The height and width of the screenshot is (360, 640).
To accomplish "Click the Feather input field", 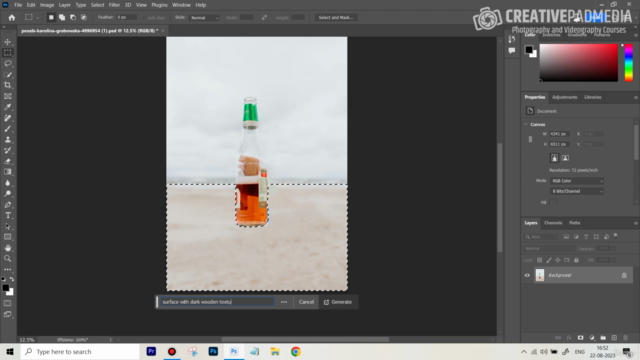I will (x=127, y=18).
